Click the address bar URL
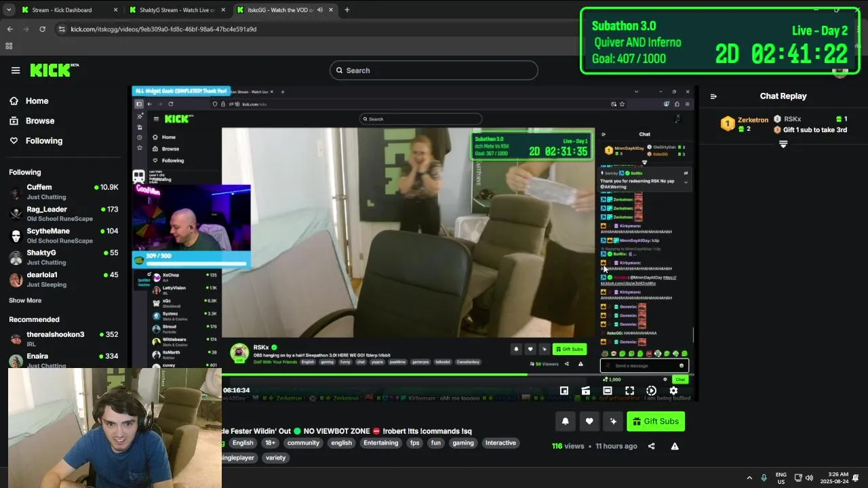868x488 pixels. tap(163, 29)
